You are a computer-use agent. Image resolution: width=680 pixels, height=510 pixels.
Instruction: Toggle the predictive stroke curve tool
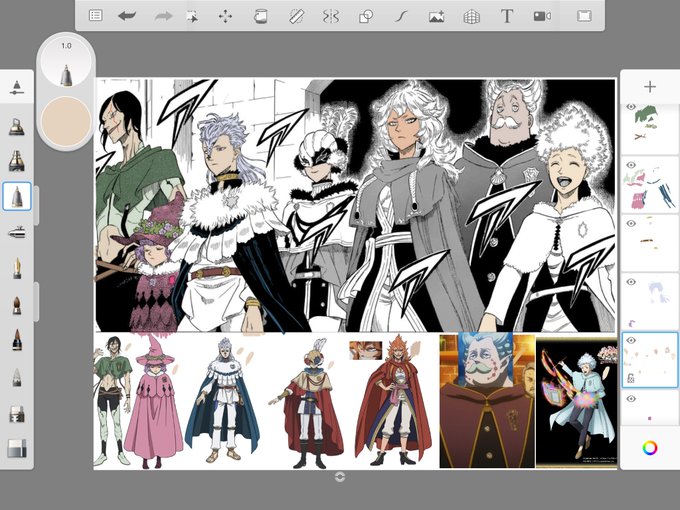pos(402,16)
